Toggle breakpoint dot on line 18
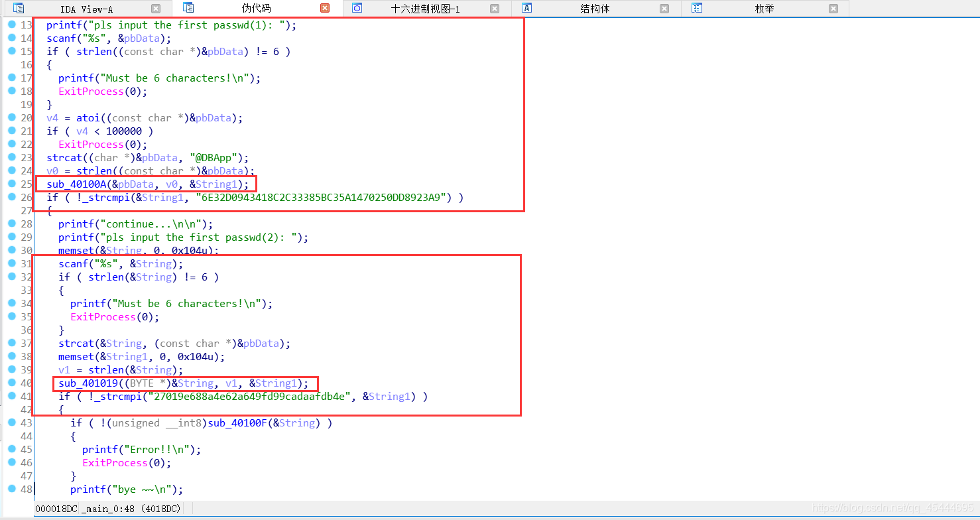This screenshot has height=520, width=980. tap(11, 91)
